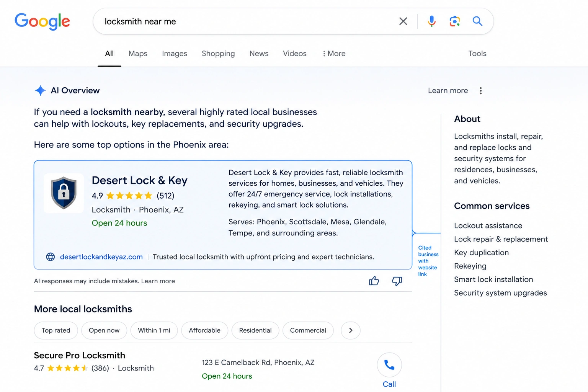Click Secure Pro Locksmith Open 24 hours text
Screen dimensions: 588x392
pos(227,376)
